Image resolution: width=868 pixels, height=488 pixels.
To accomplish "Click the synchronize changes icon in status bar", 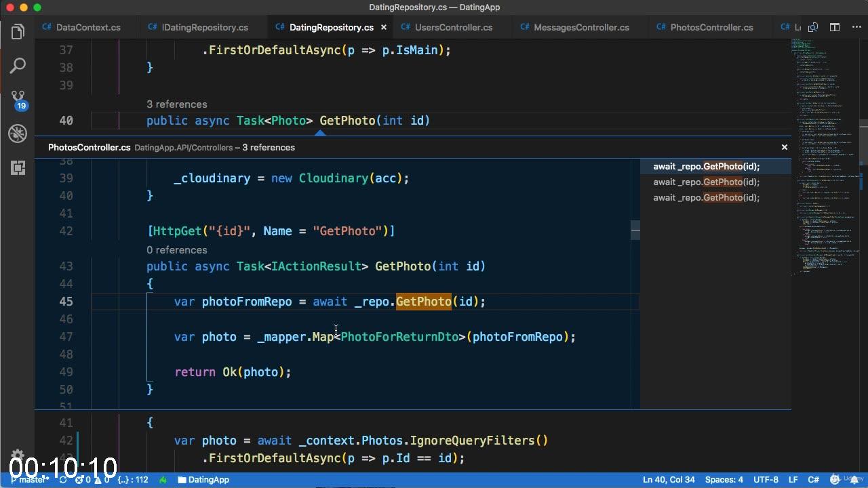I will pyautogui.click(x=63, y=480).
